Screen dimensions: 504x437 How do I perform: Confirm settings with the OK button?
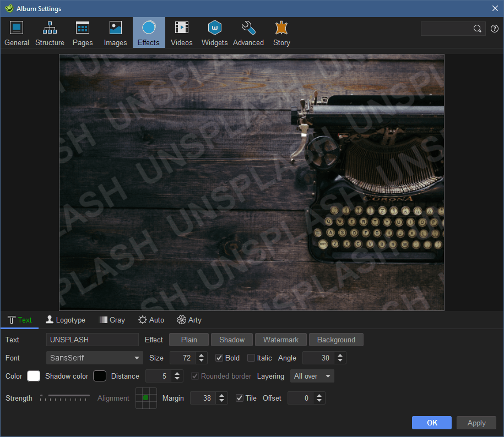[431, 423]
